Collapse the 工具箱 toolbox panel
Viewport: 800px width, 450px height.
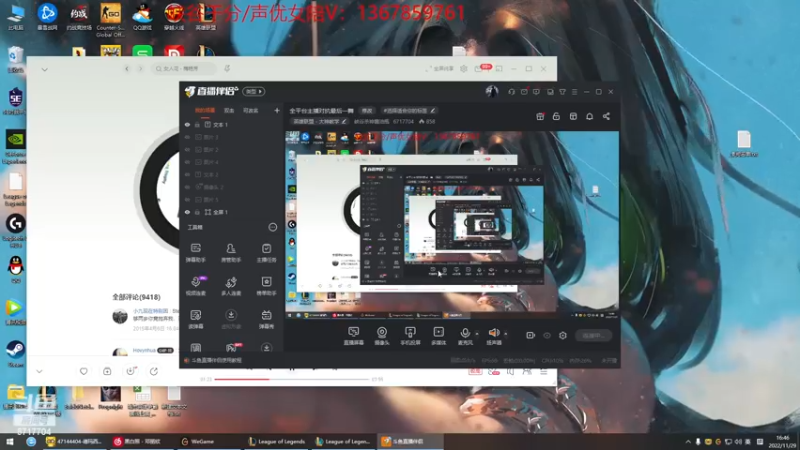pyautogui.click(x=272, y=227)
